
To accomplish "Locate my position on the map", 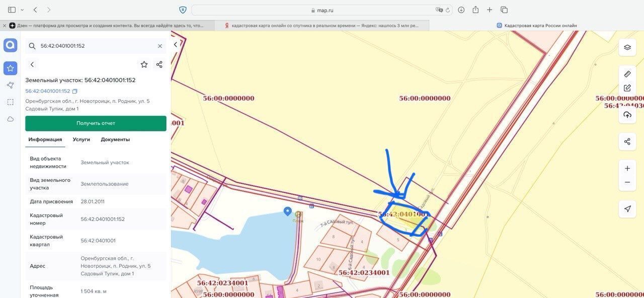I will pyautogui.click(x=627, y=209).
